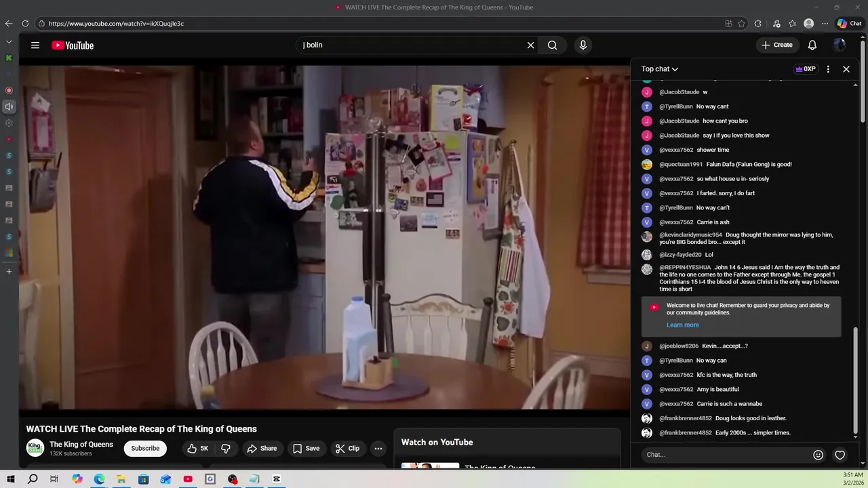Image resolution: width=868 pixels, height=488 pixels.
Task: Select @izzy-fayded20 Lol chat message
Action: pyautogui.click(x=741, y=255)
